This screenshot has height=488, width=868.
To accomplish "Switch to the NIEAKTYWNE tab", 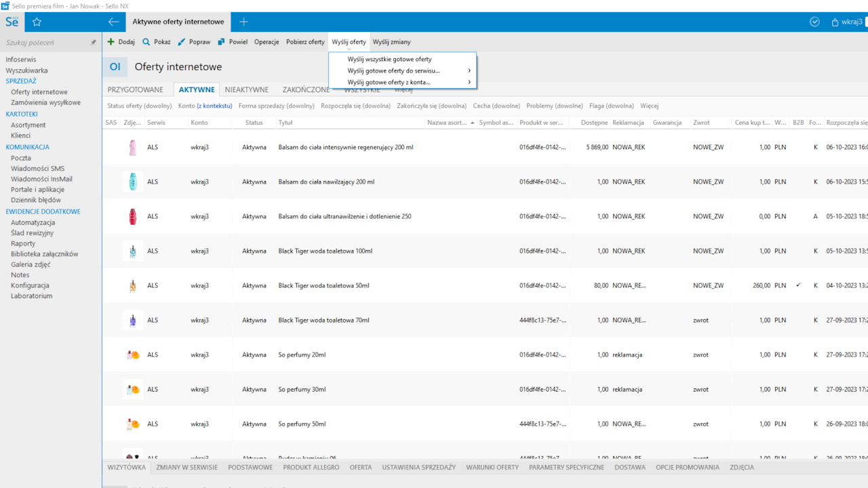I will (247, 89).
